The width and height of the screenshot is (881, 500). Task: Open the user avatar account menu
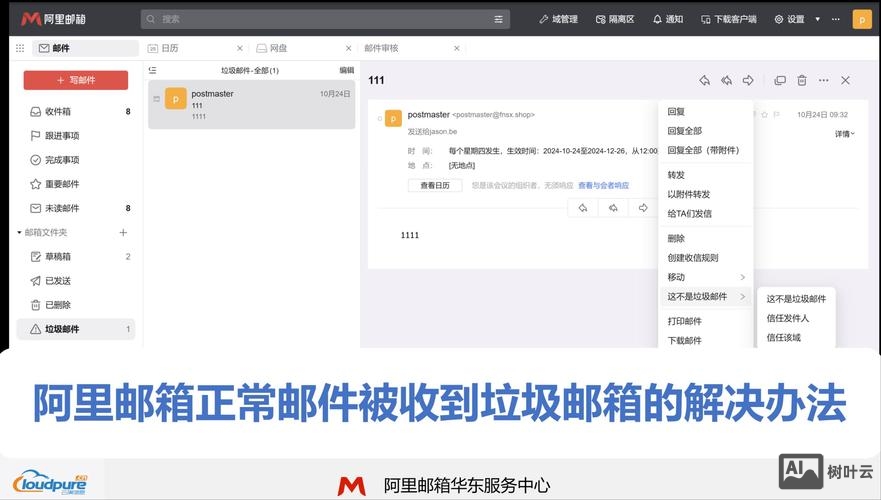(862, 19)
